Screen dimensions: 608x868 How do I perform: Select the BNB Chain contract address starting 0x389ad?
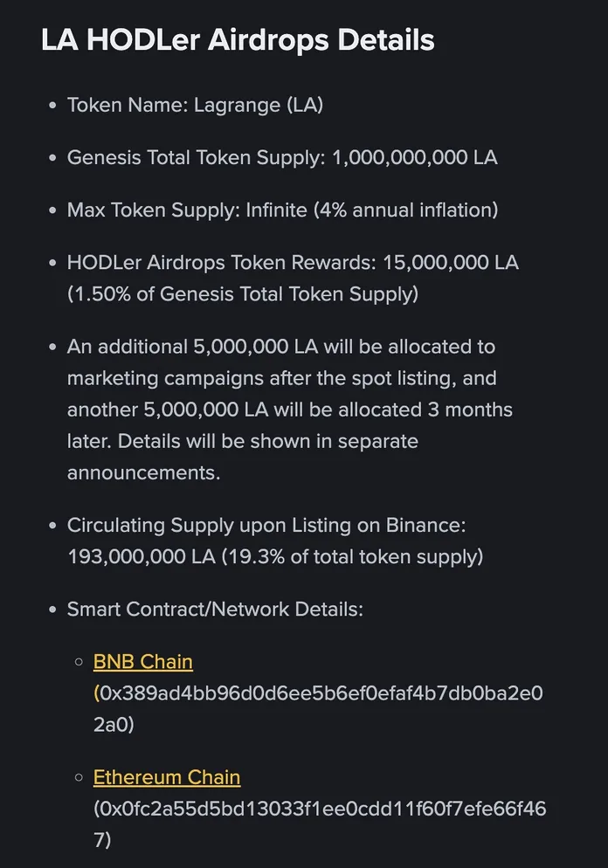click(x=318, y=694)
